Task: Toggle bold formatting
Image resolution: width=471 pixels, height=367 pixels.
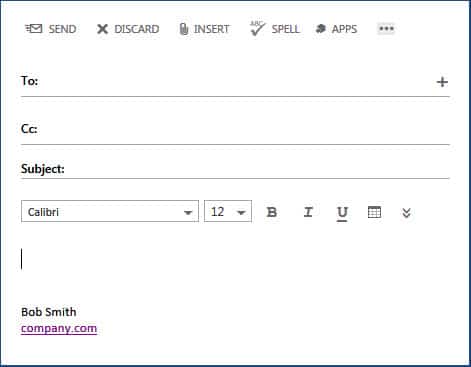Action: [272, 212]
